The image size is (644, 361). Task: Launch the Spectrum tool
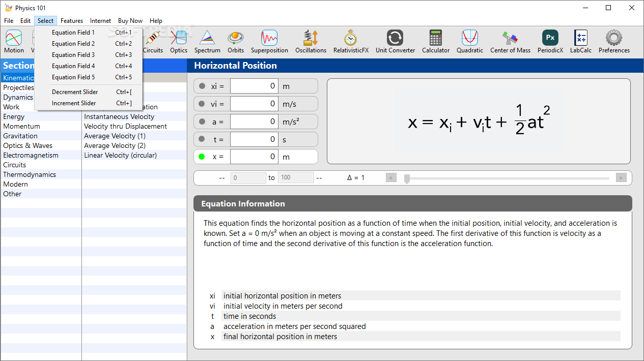pos(207,42)
